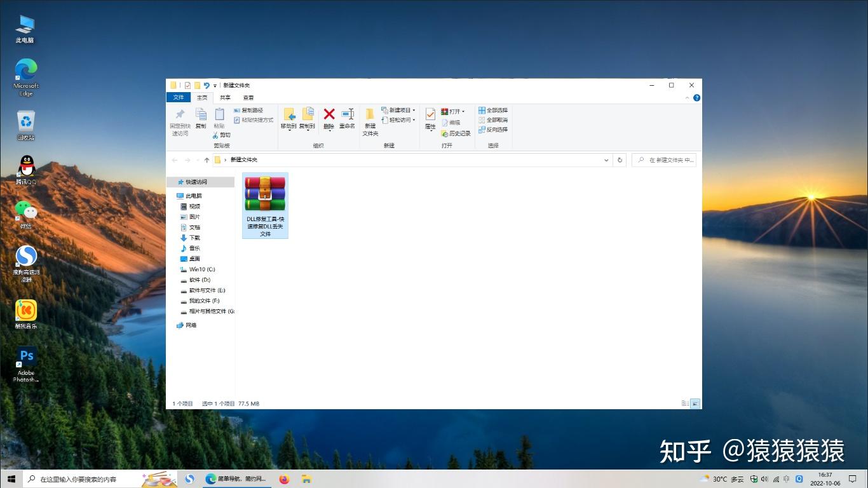
Task: Open 我的文件 (F:) drive
Action: pos(200,301)
